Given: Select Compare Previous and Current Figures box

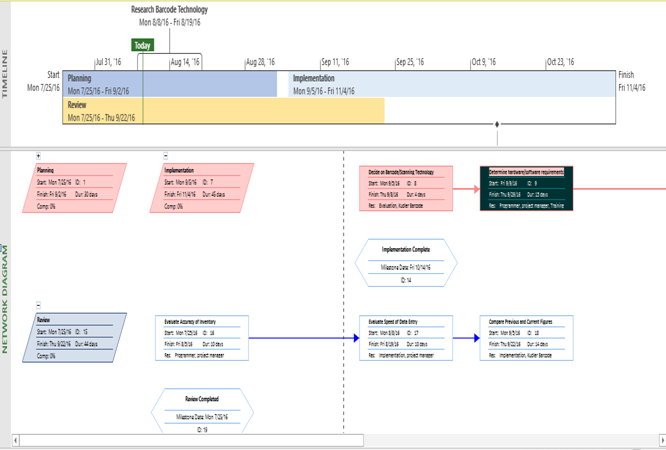Looking at the screenshot, I should (527, 338).
